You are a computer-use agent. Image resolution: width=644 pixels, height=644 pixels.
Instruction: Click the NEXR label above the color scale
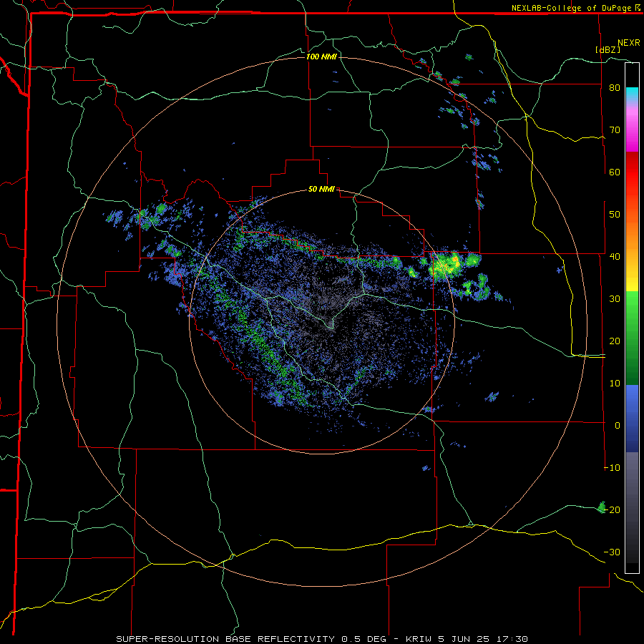629,43
